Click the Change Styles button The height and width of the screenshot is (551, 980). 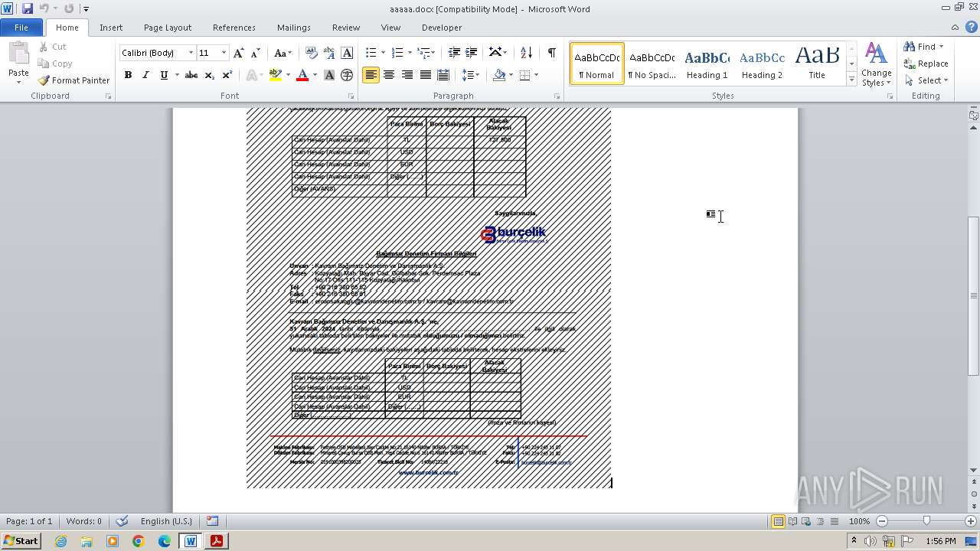(876, 64)
